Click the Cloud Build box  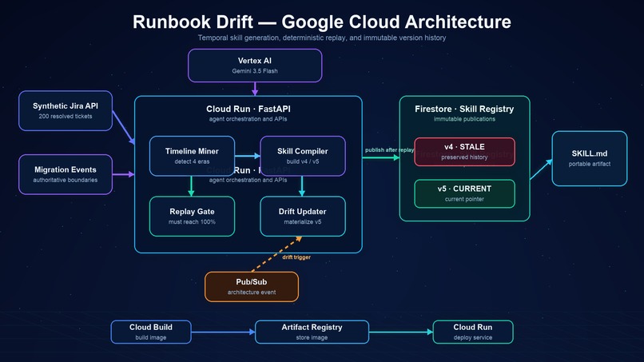(151, 332)
